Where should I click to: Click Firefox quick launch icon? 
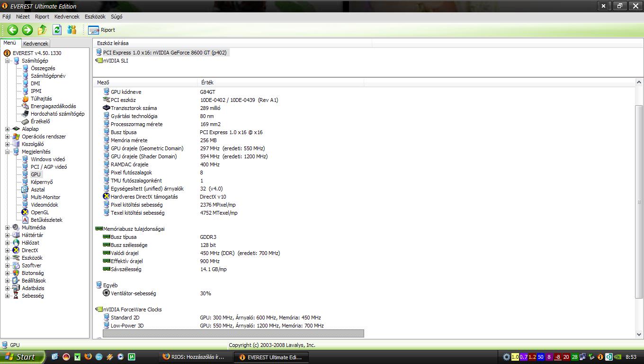(88, 357)
